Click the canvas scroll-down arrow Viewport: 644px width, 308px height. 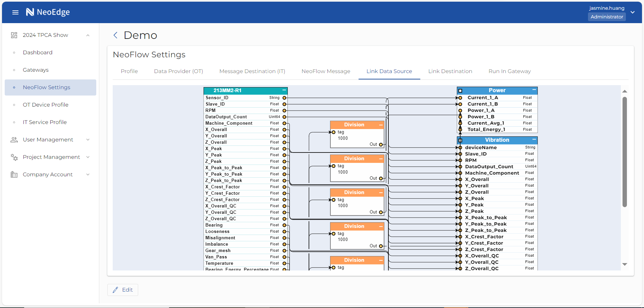click(x=625, y=264)
